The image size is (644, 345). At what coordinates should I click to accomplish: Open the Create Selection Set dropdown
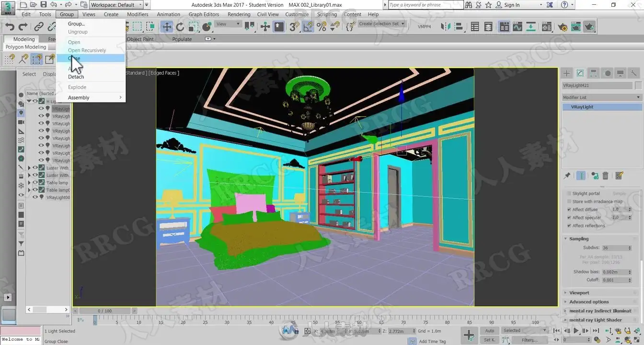click(381, 23)
